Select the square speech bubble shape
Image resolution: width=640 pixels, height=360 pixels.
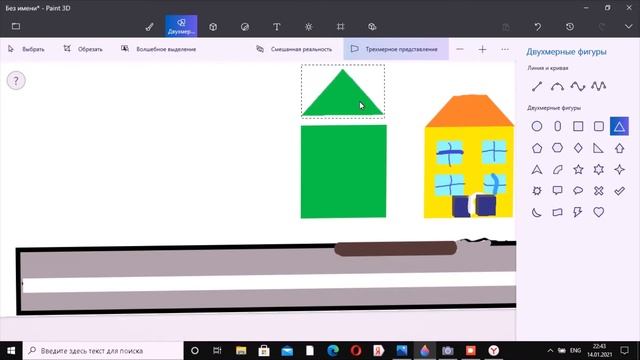[x=558, y=191]
